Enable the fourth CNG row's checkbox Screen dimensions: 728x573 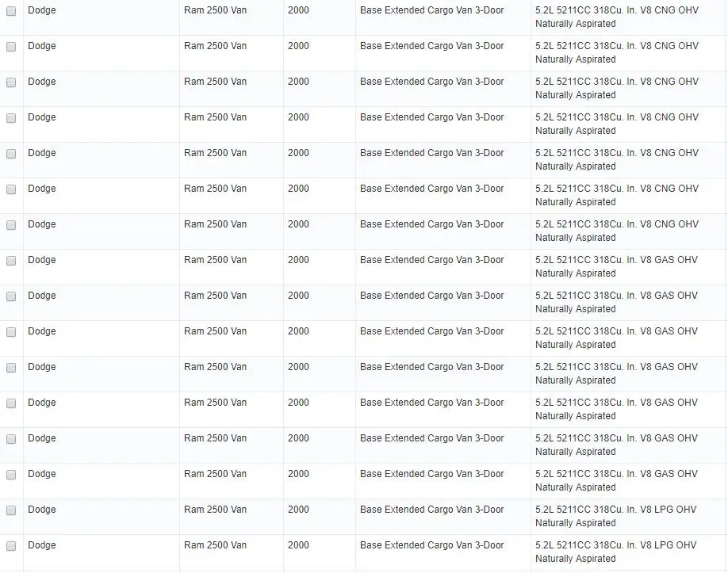pos(11,118)
